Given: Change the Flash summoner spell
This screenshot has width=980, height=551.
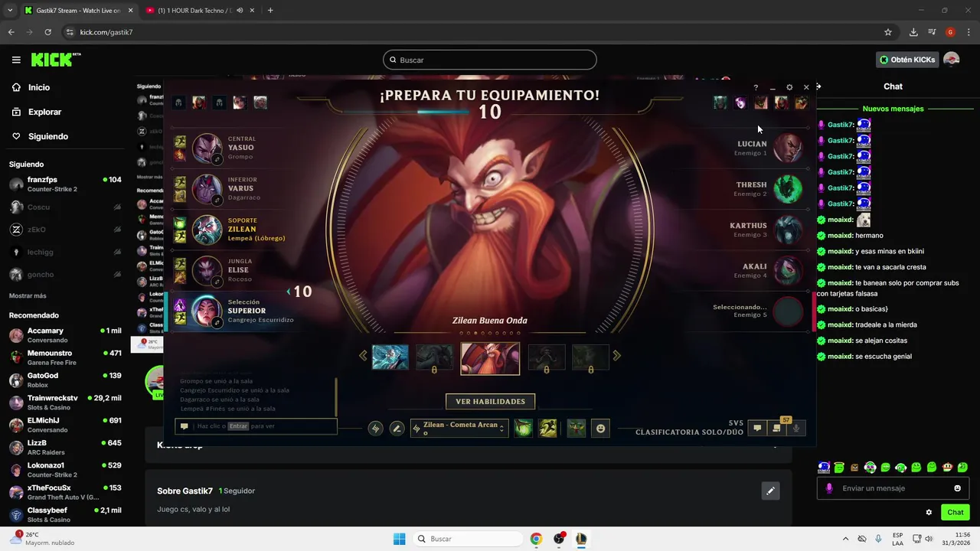Looking at the screenshot, I should click(547, 429).
